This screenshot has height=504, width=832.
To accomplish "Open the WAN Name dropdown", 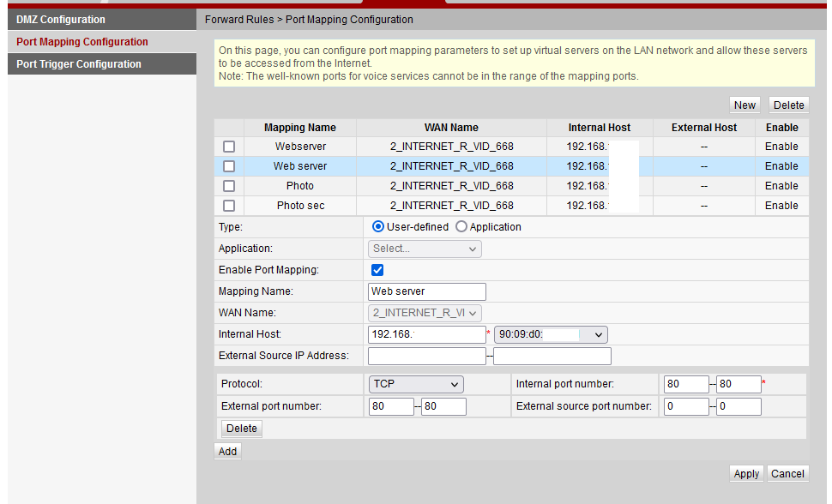I will (425, 313).
